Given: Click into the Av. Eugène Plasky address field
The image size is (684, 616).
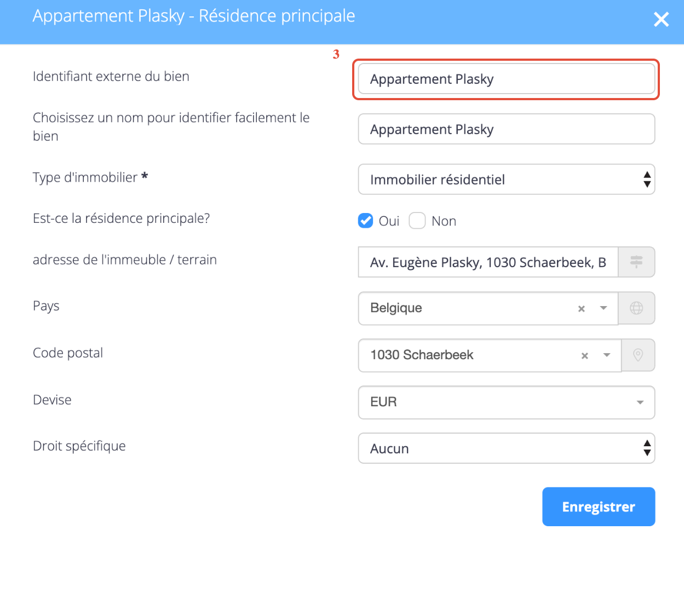Looking at the screenshot, I should point(488,262).
